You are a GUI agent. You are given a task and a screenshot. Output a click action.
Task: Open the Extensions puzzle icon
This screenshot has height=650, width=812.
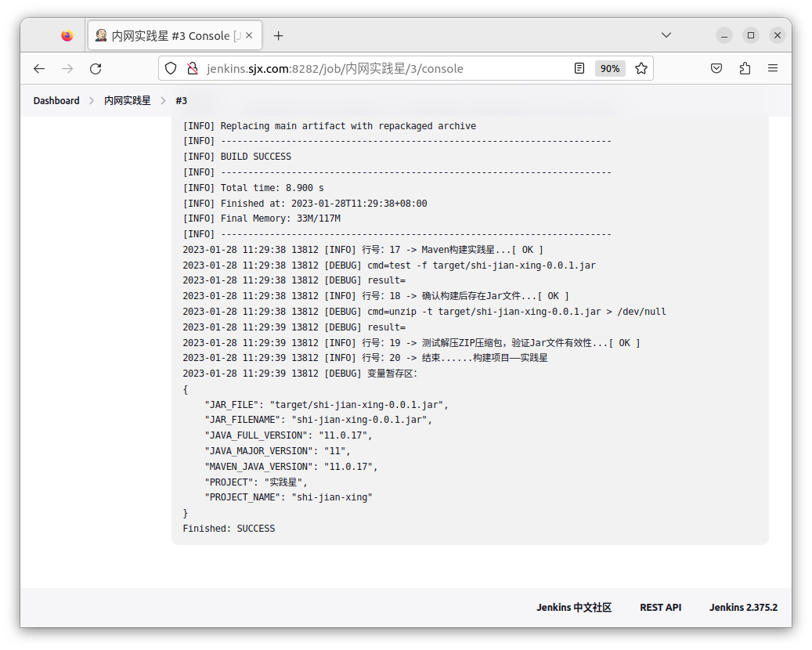coord(745,68)
